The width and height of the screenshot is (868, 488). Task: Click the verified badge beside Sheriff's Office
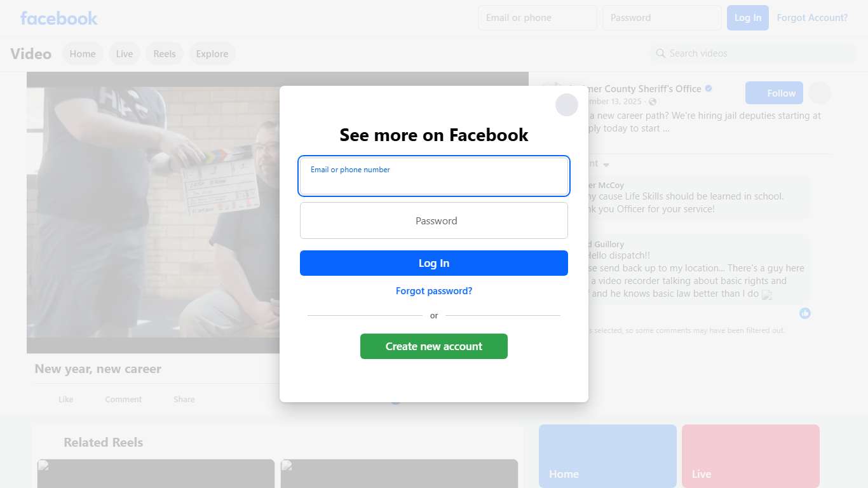click(x=709, y=88)
